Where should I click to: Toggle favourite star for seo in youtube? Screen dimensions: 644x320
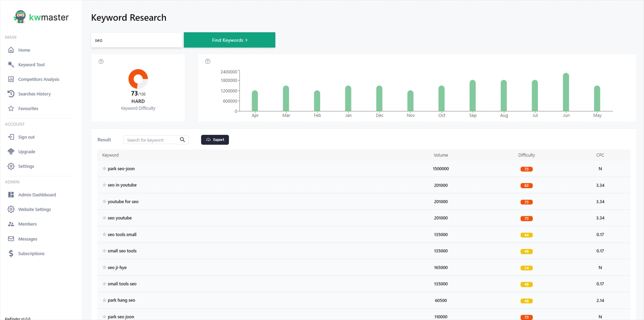click(x=104, y=185)
